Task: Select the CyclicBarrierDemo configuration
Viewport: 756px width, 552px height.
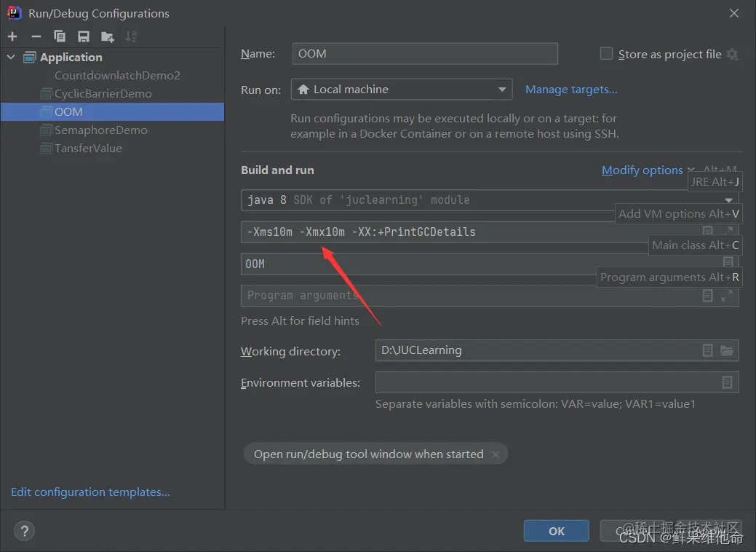Action: [103, 93]
